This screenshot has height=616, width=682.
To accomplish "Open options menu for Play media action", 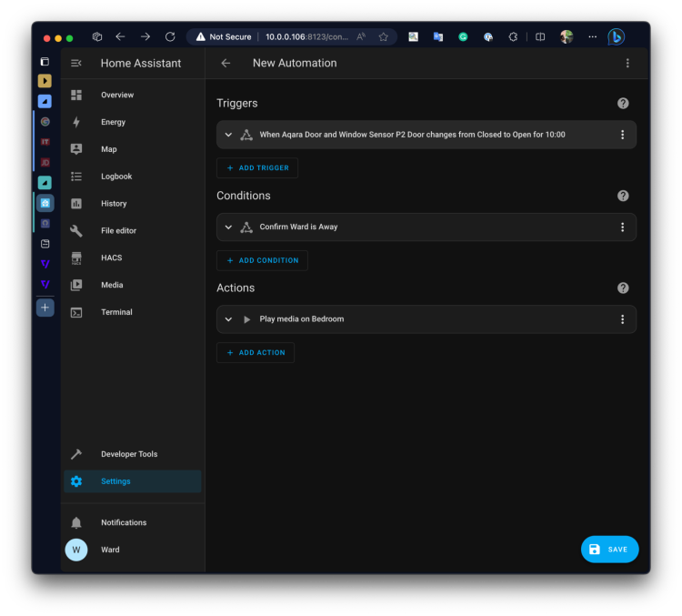I will click(x=622, y=319).
